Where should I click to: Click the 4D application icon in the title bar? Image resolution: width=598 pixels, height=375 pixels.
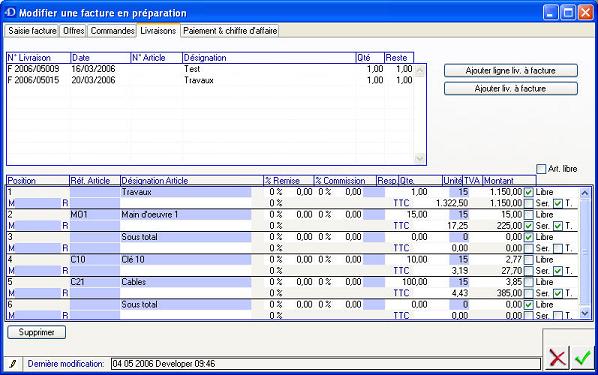(x=10, y=13)
